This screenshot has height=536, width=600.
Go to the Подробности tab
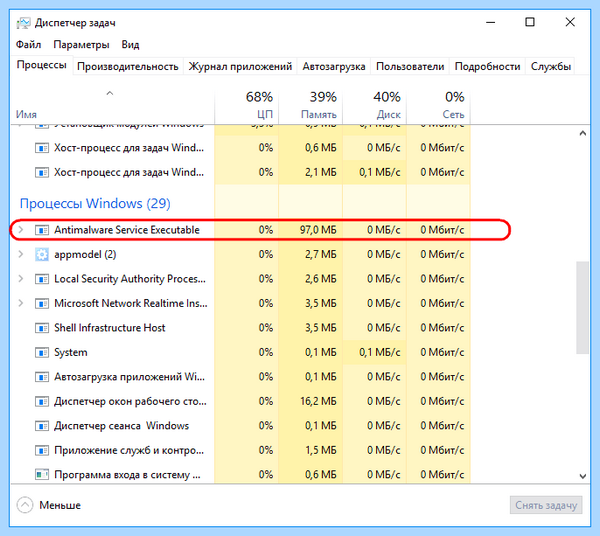coord(488,67)
